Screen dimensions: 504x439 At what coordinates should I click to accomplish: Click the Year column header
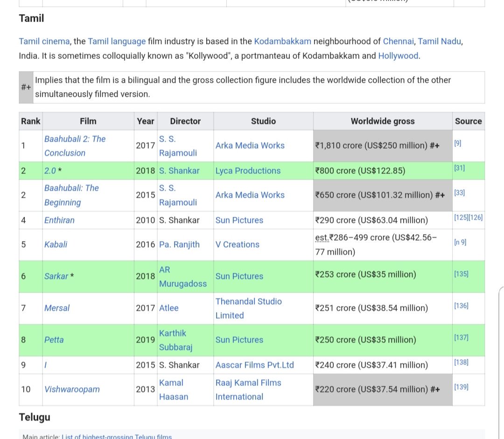[x=145, y=121]
